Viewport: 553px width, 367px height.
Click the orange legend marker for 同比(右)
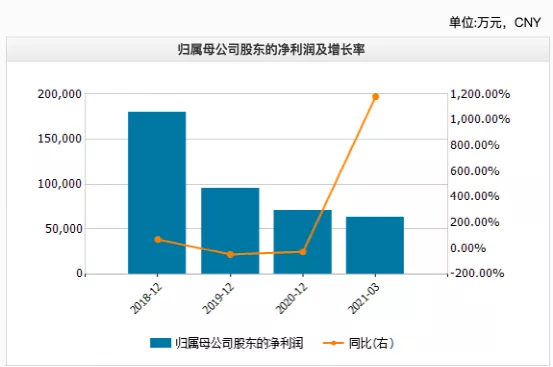[333, 343]
